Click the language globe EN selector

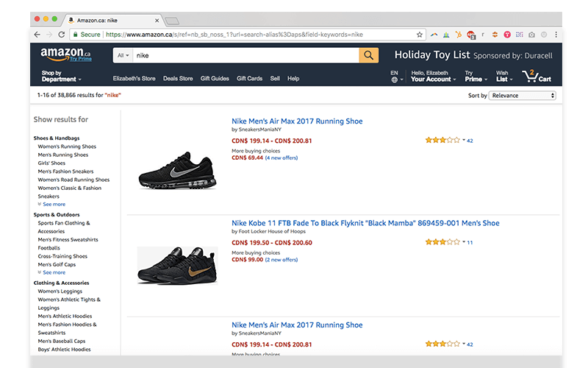[x=396, y=77]
